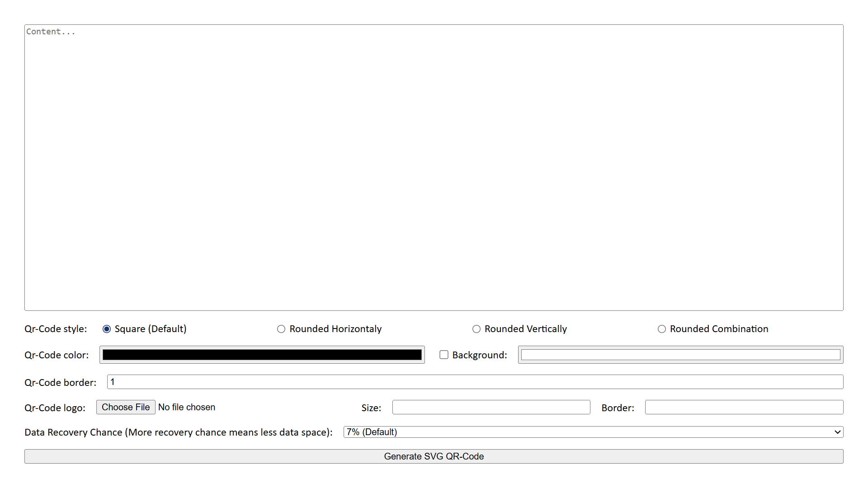
Task: Expand the Data Recovery Chance dropdown
Action: pos(594,432)
